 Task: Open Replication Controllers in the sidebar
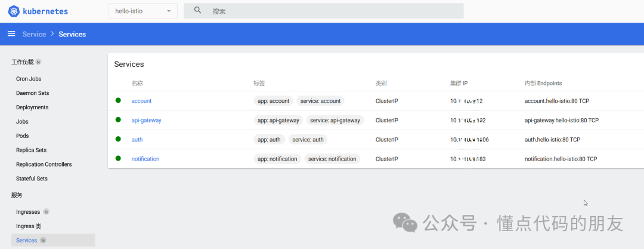click(44, 164)
